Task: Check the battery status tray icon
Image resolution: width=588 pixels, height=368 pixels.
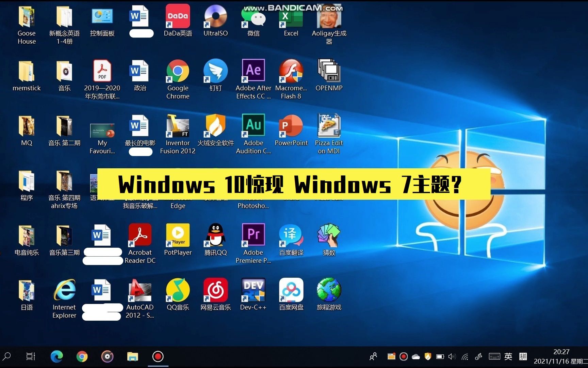Action: [440, 357]
